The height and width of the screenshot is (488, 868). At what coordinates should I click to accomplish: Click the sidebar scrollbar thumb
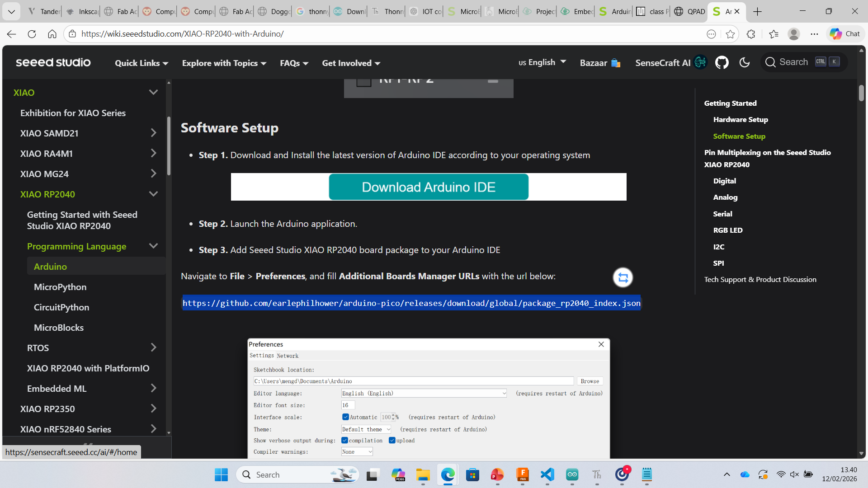pos(169,146)
